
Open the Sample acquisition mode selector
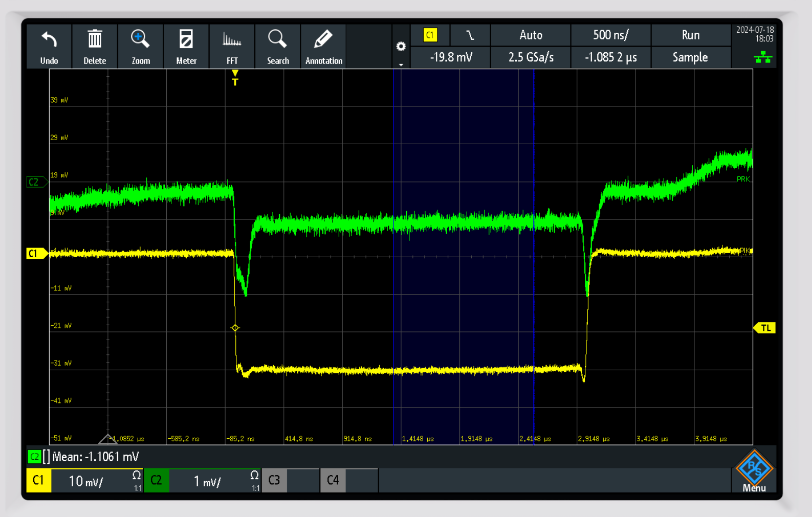click(690, 57)
